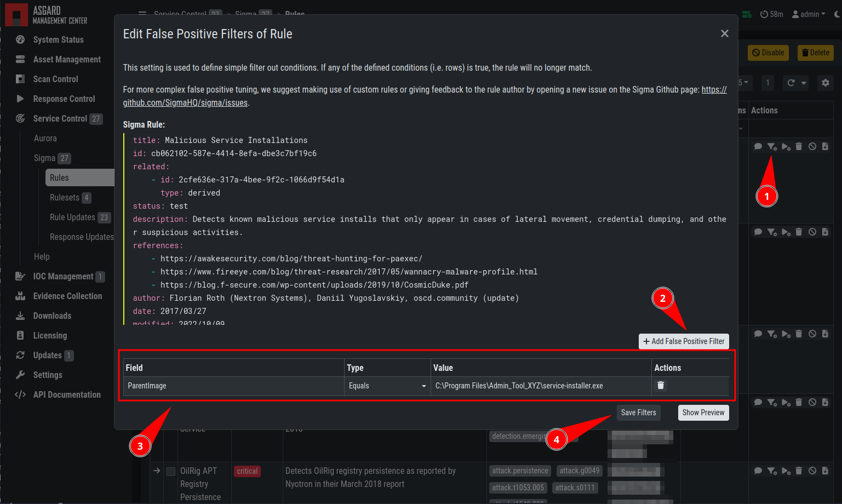The width and height of the screenshot is (842, 504).
Task: Tick the checkbox for OilRig APT Registry Persistence
Action: 171,471
